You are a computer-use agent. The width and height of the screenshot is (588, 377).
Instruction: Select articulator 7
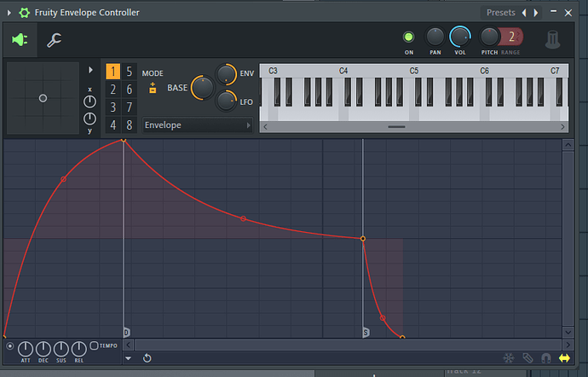tap(130, 107)
